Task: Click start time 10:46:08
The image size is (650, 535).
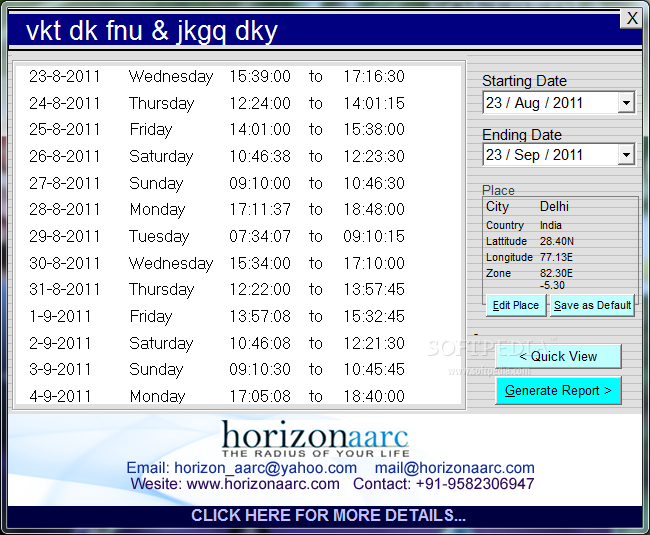Action: point(260,343)
